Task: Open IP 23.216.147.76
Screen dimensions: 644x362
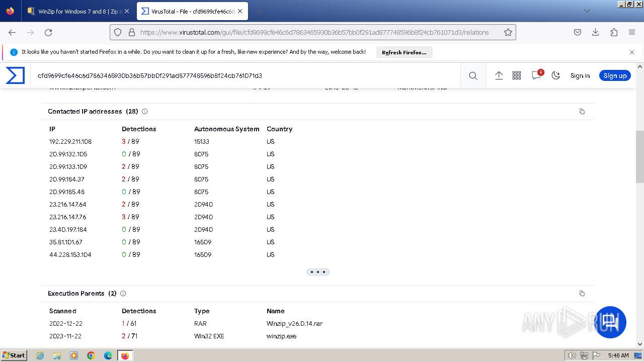Action: [x=68, y=217]
